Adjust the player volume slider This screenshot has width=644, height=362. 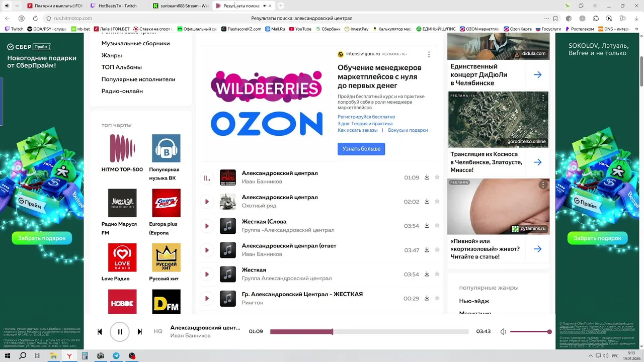(x=531, y=332)
